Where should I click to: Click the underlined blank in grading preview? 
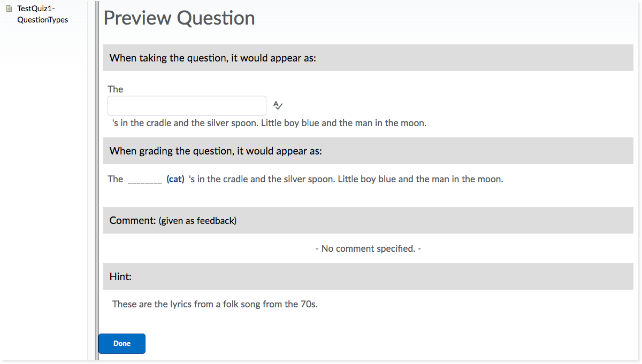(x=144, y=180)
